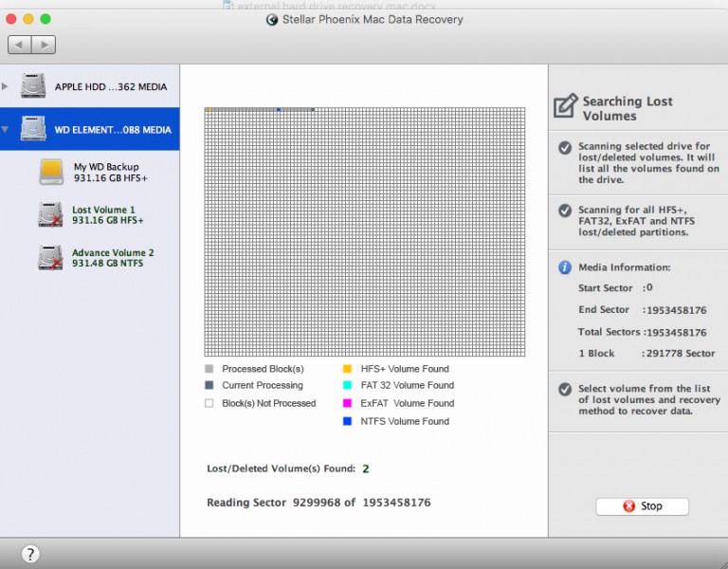Click the NTFS Volume Found legend label

coord(405,421)
